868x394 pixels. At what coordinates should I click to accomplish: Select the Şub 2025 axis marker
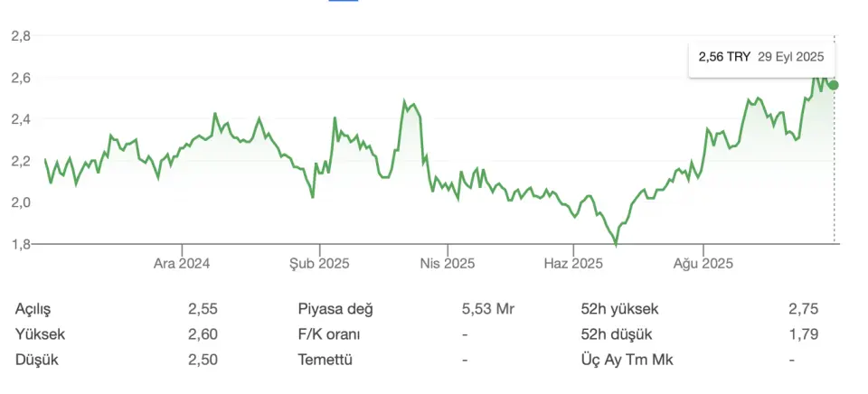319,263
